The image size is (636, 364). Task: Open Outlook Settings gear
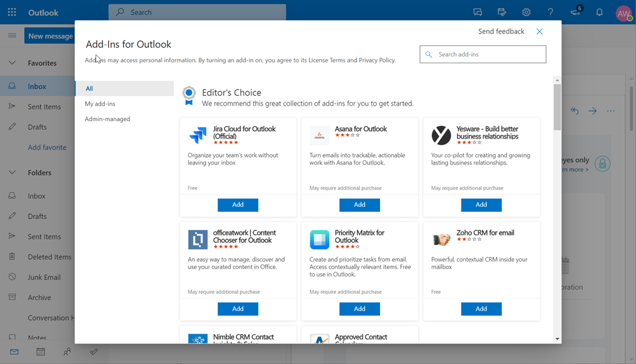pos(526,12)
